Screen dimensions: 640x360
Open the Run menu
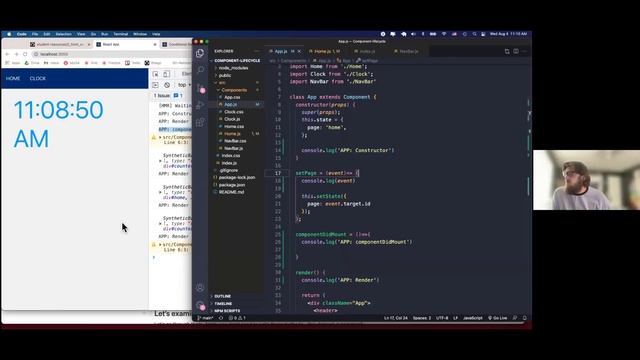pyautogui.click(x=104, y=34)
